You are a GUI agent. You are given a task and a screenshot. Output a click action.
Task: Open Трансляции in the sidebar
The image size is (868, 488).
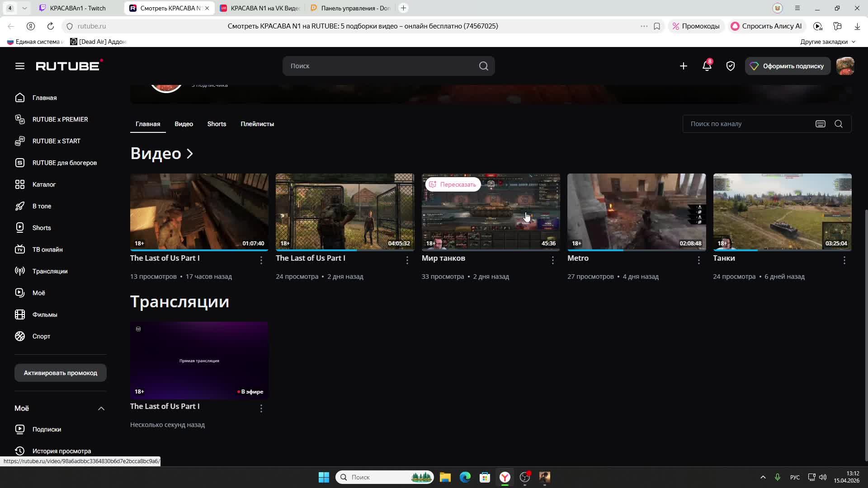click(50, 271)
